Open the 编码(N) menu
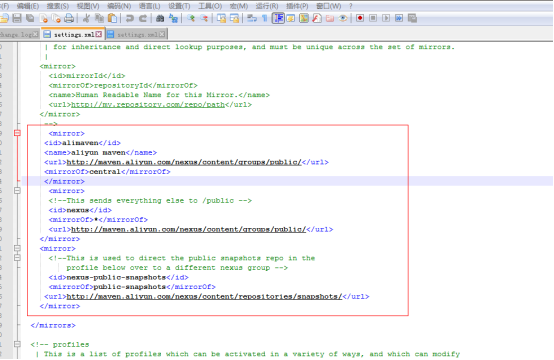Viewport: 554px width, 360px height. [x=119, y=6]
